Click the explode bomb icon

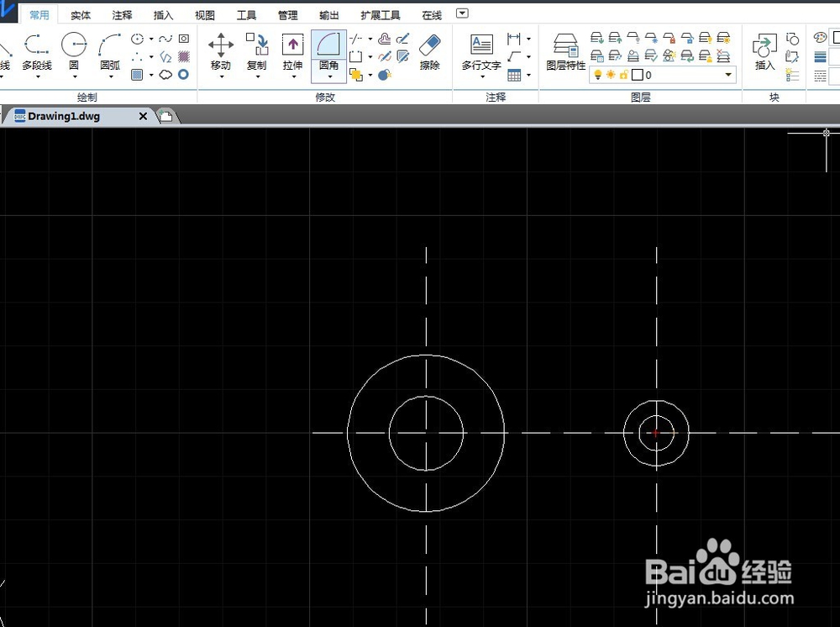pos(385,75)
